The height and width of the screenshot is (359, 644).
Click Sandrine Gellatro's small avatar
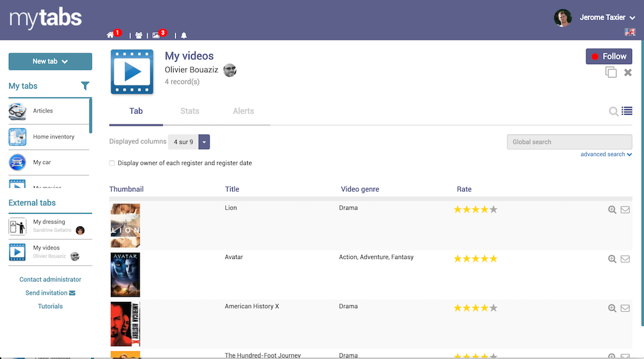point(80,231)
